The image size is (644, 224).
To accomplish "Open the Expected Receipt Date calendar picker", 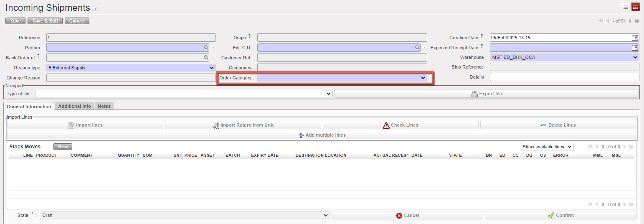I will coord(635,48).
